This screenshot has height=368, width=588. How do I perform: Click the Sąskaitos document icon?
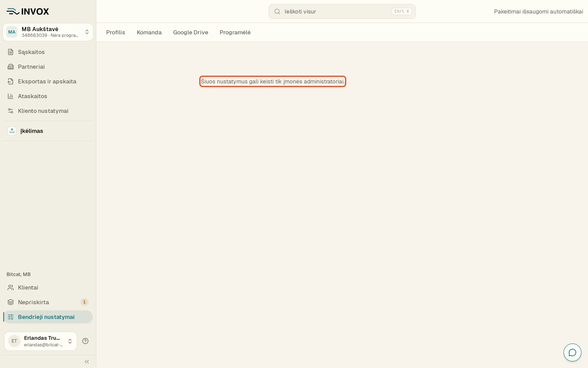(x=10, y=52)
